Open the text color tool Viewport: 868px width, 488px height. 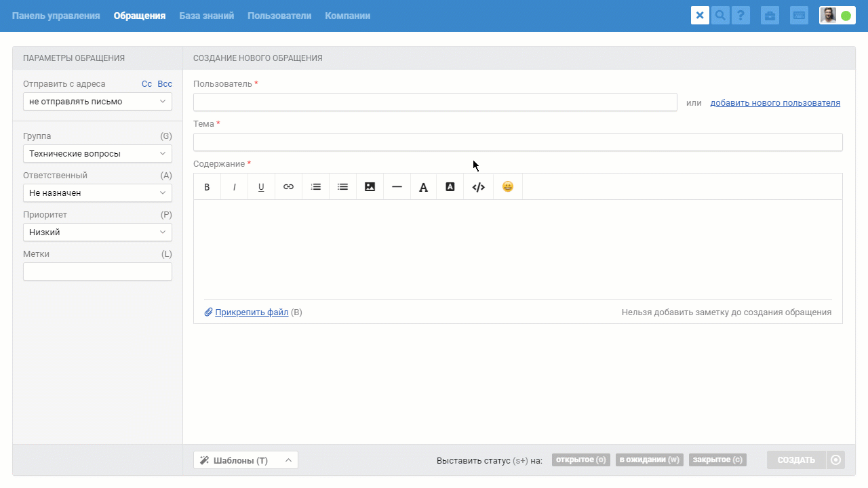coord(423,187)
